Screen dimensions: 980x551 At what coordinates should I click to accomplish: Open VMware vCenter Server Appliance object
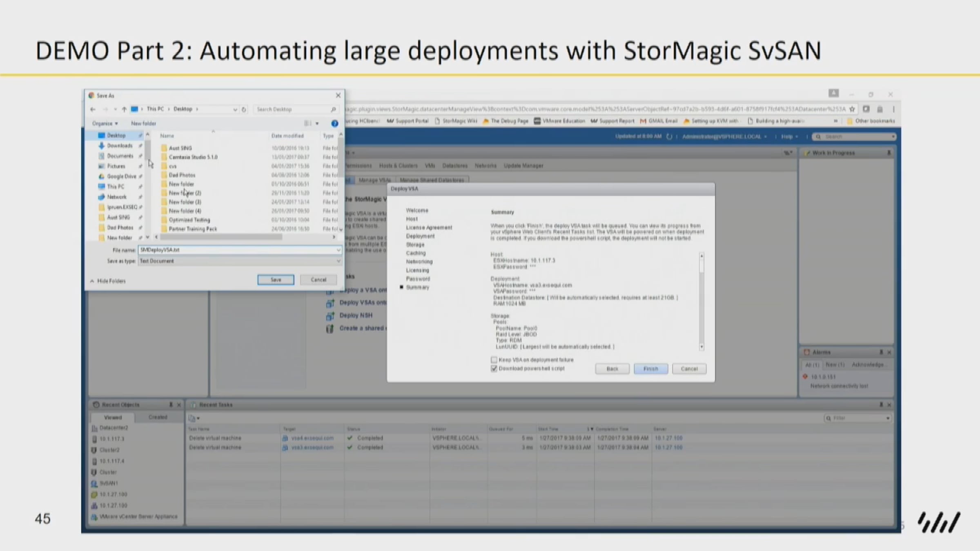[138, 517]
